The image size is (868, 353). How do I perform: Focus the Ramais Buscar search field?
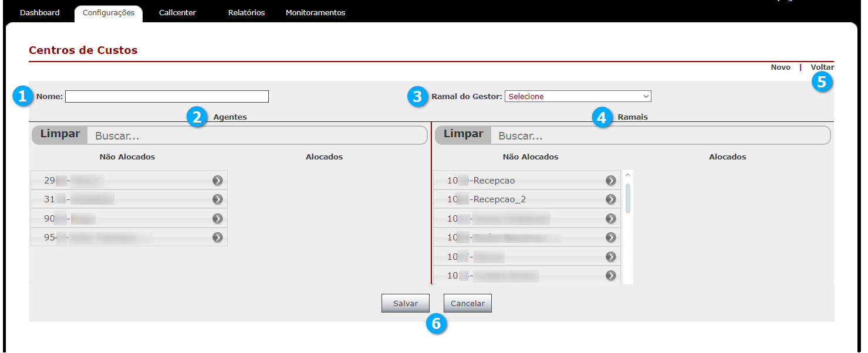click(660, 135)
